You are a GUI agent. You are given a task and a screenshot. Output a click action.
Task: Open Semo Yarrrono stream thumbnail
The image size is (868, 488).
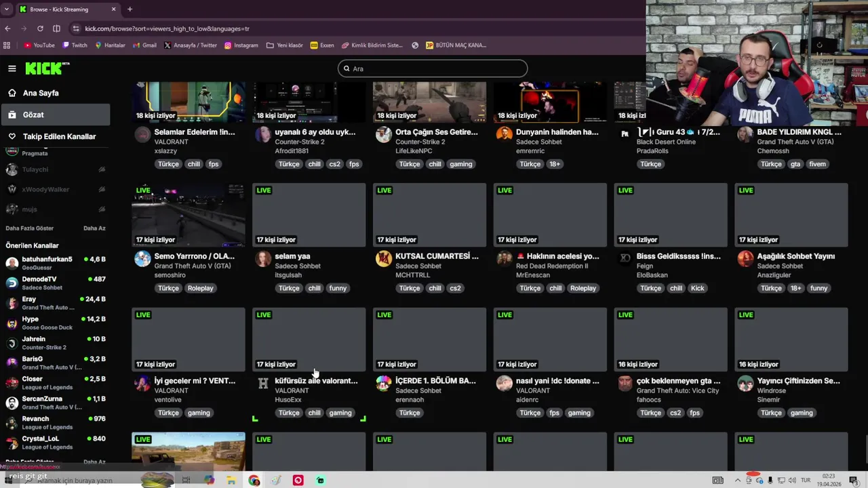(189, 215)
